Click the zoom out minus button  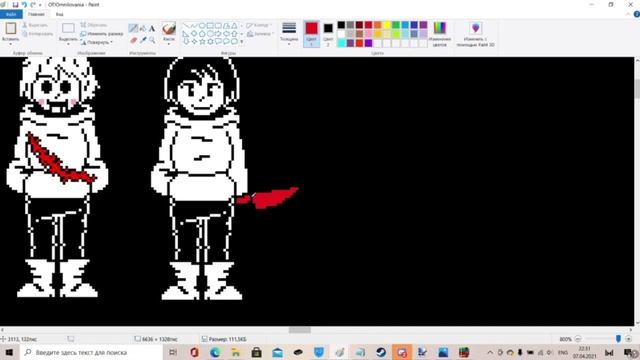578,339
